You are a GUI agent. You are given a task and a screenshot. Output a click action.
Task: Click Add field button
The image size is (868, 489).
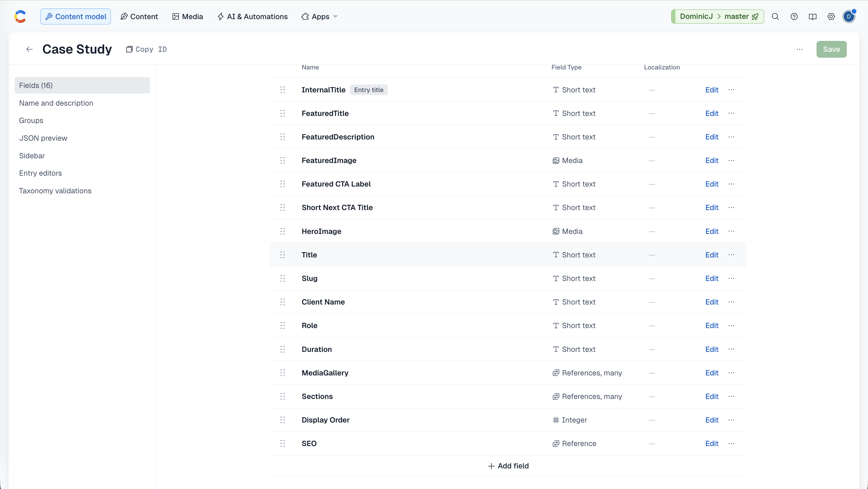pyautogui.click(x=508, y=466)
